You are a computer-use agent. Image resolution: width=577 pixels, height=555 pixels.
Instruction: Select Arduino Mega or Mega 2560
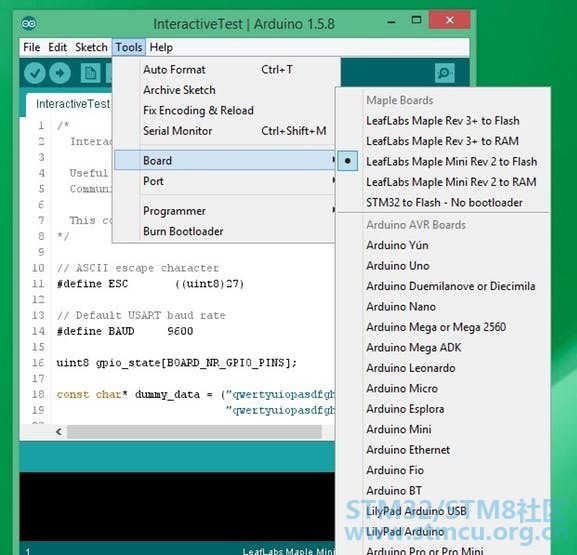click(443, 327)
